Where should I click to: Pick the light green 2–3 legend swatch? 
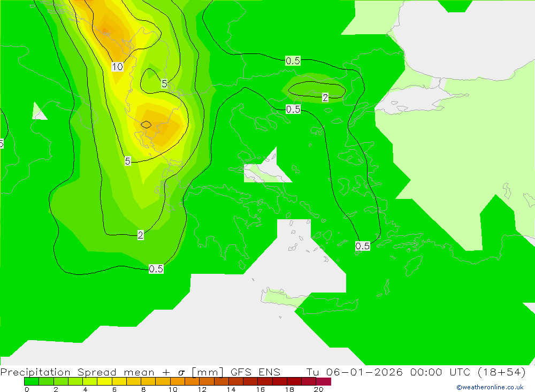61,381
